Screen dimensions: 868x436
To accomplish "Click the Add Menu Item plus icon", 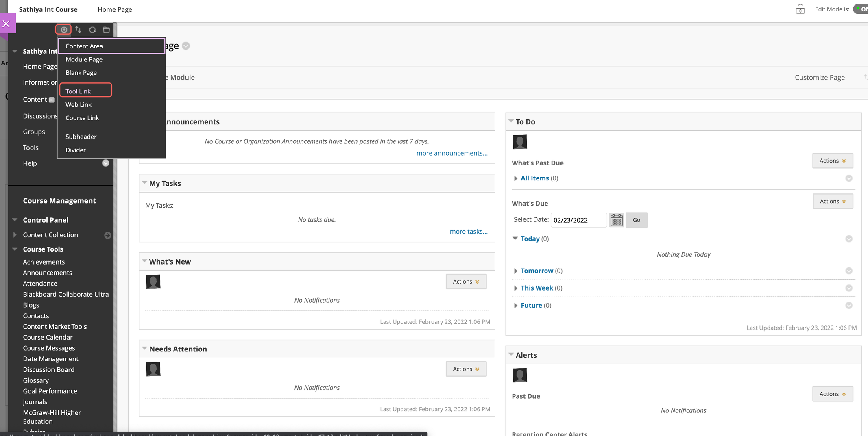I will [x=64, y=30].
